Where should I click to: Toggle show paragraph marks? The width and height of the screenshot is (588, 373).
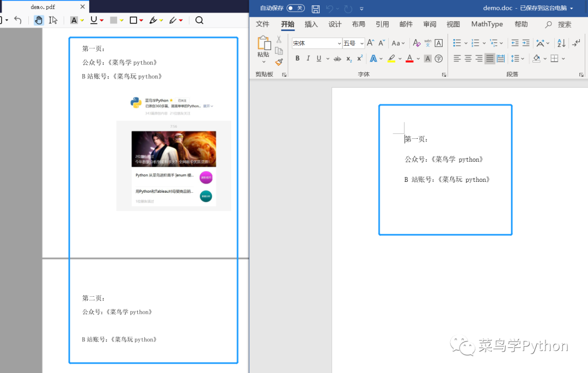(x=576, y=43)
